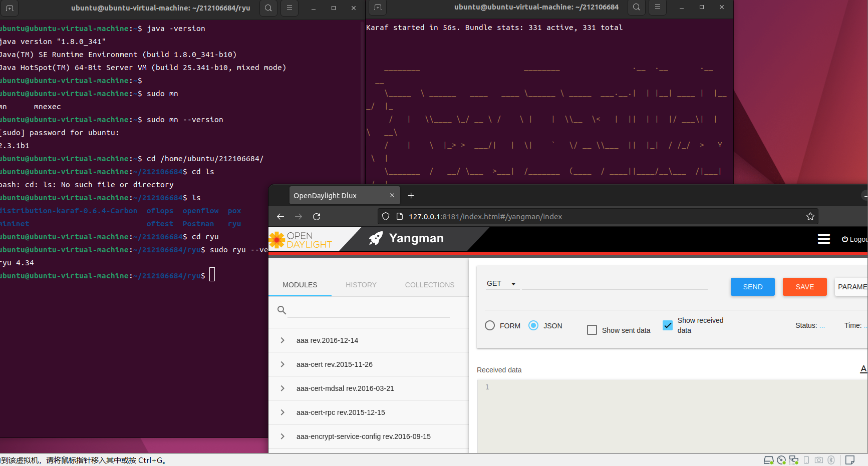Viewport: 868px width, 466px height.
Task: Open the Dlux hamburger navigation menu
Action: tap(824, 239)
